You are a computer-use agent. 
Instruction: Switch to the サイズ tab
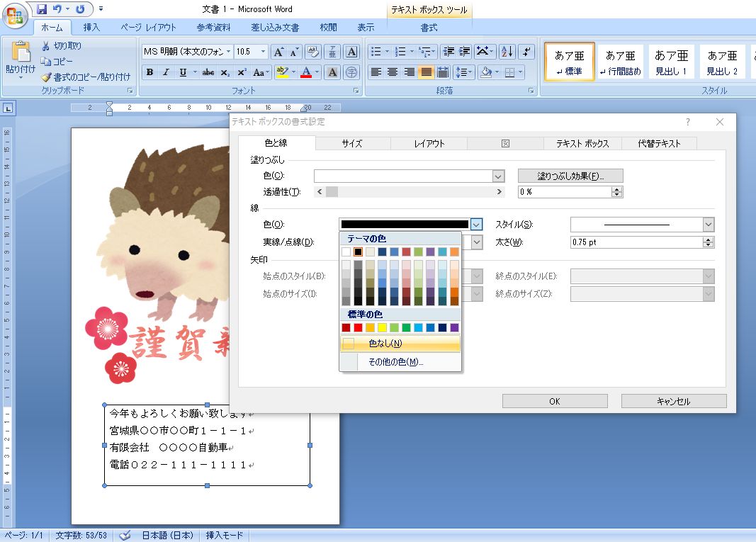point(352,143)
